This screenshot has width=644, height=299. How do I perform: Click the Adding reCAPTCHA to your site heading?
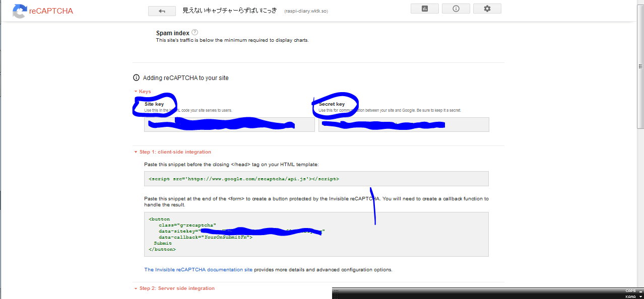point(186,78)
